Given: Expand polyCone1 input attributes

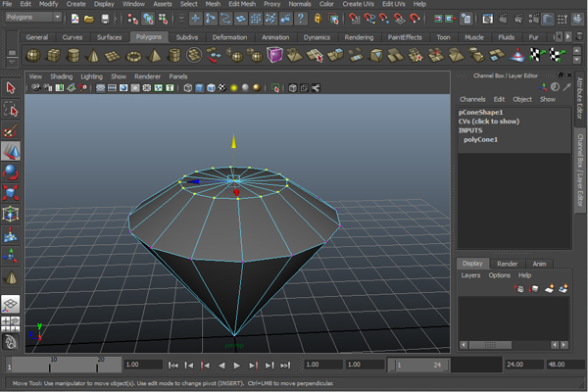Looking at the screenshot, I should coord(480,139).
